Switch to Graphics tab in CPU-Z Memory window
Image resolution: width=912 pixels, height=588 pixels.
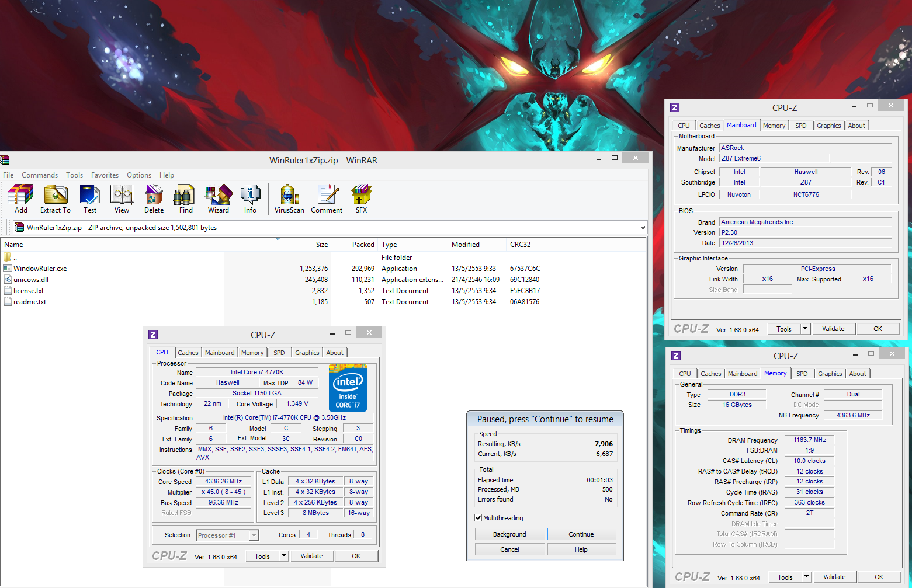[x=830, y=374]
